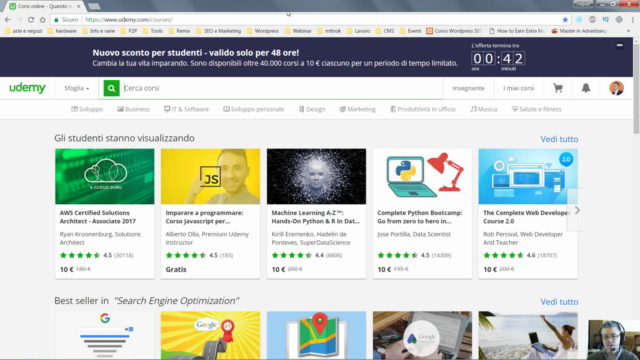Open the AWS Certified Solutions Architect thumbnail
Image resolution: width=640 pixels, height=360 pixels.
tap(104, 176)
